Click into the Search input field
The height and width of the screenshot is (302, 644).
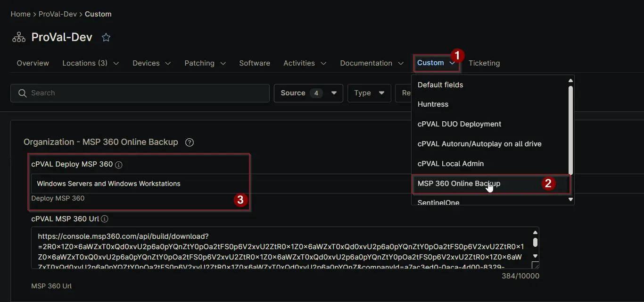click(x=140, y=93)
